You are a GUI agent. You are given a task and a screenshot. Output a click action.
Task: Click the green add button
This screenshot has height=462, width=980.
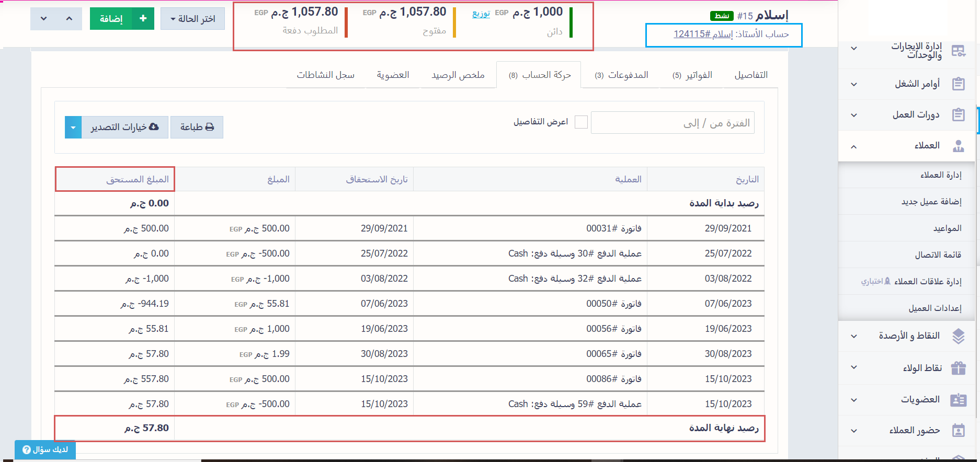tap(122, 19)
